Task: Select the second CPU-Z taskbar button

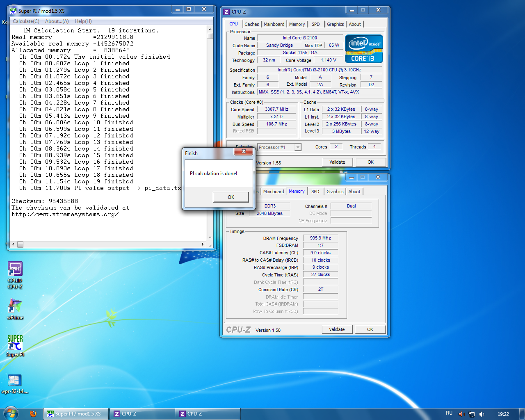Action: tap(208, 414)
